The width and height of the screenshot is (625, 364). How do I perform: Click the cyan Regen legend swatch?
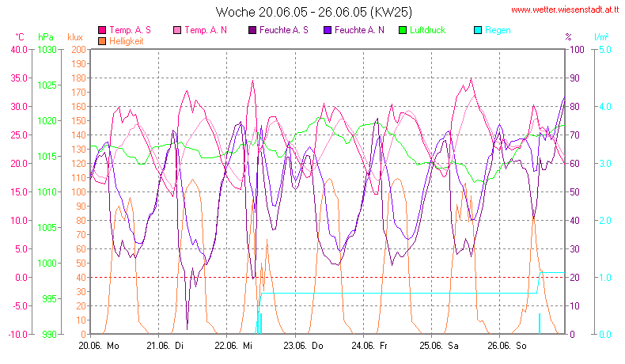coord(476,30)
